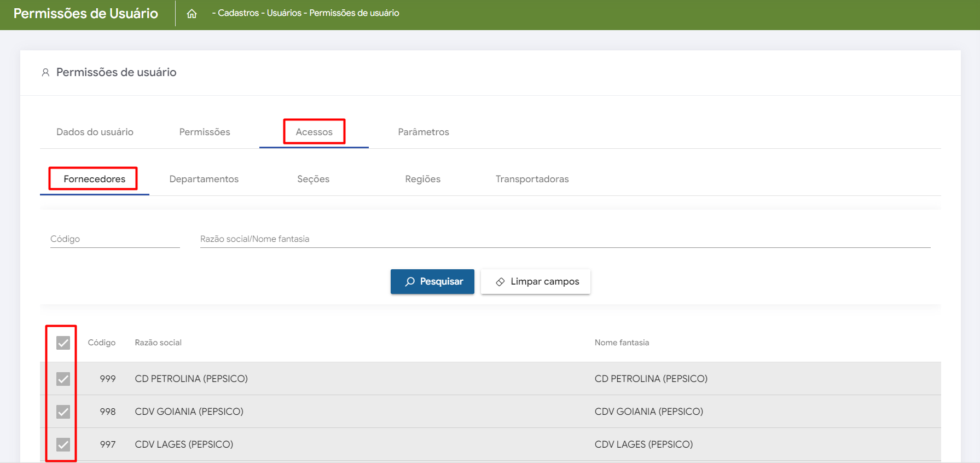Select the Fornecedores sub-tab
This screenshot has width=980, height=463.
94,179
